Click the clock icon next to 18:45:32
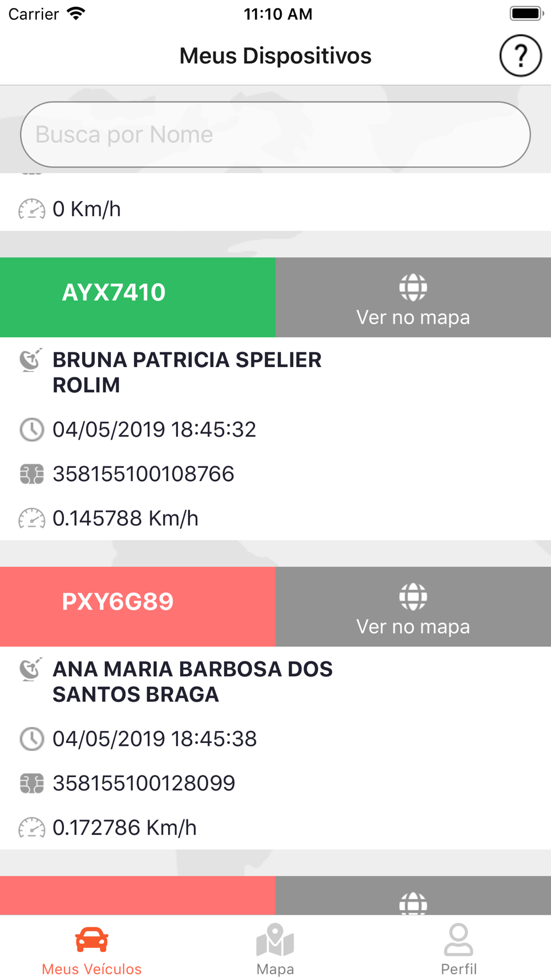This screenshot has height=980, width=551. pos(31,429)
